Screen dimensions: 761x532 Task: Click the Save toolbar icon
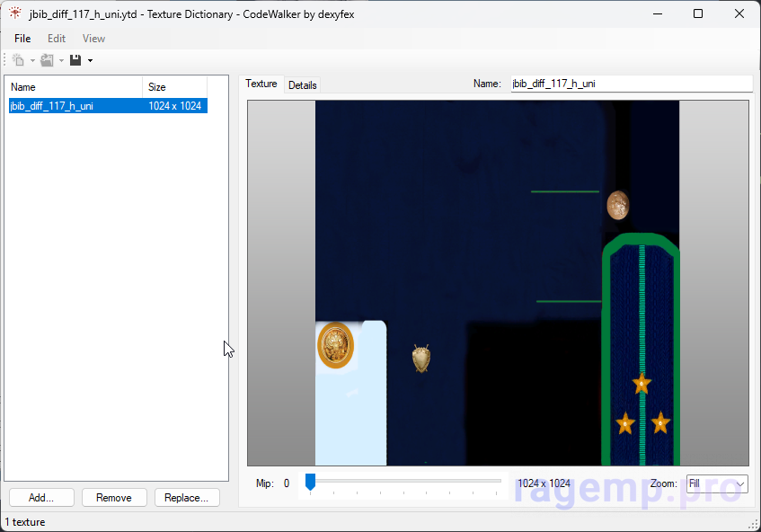75,60
